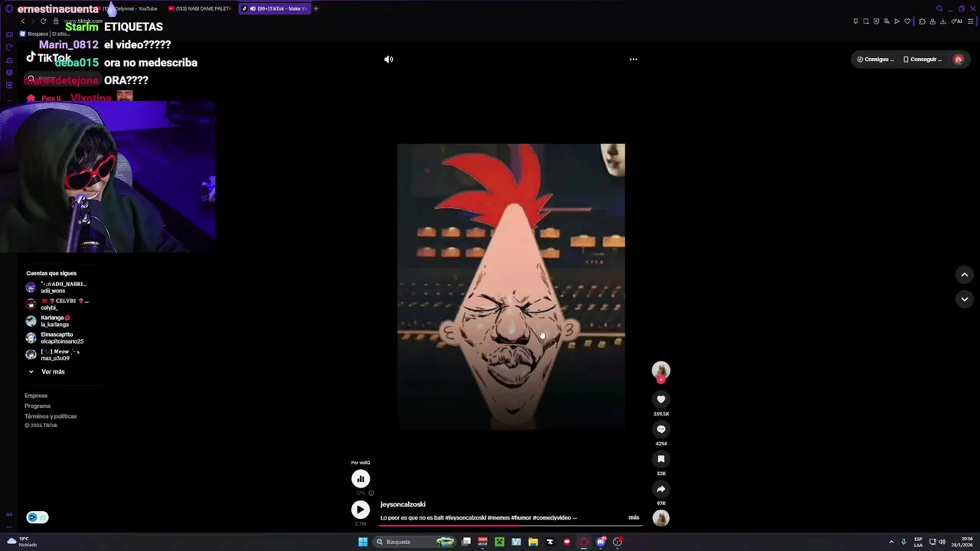The height and width of the screenshot is (551, 980).
Task: Open the jeysoncalzoski profile link
Action: (403, 504)
